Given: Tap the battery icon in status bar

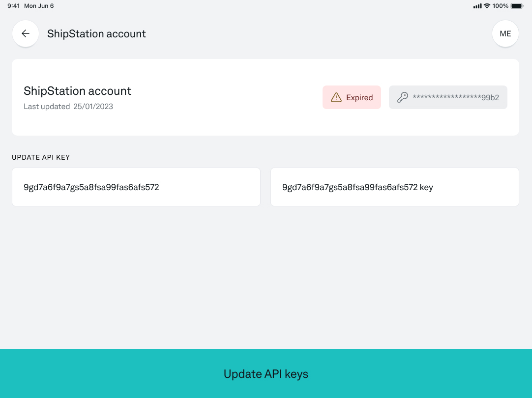Looking at the screenshot, I should point(517,6).
